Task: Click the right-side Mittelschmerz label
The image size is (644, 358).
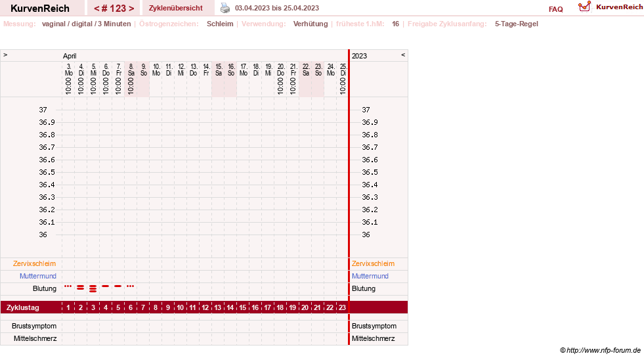Action: (373, 338)
